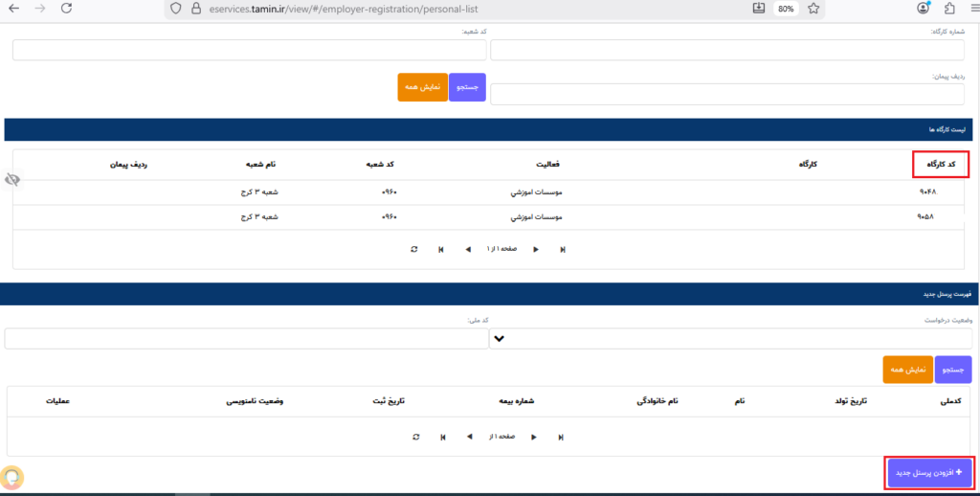Click the نام شعبه column header
The height and width of the screenshot is (496, 980).
[x=260, y=165]
